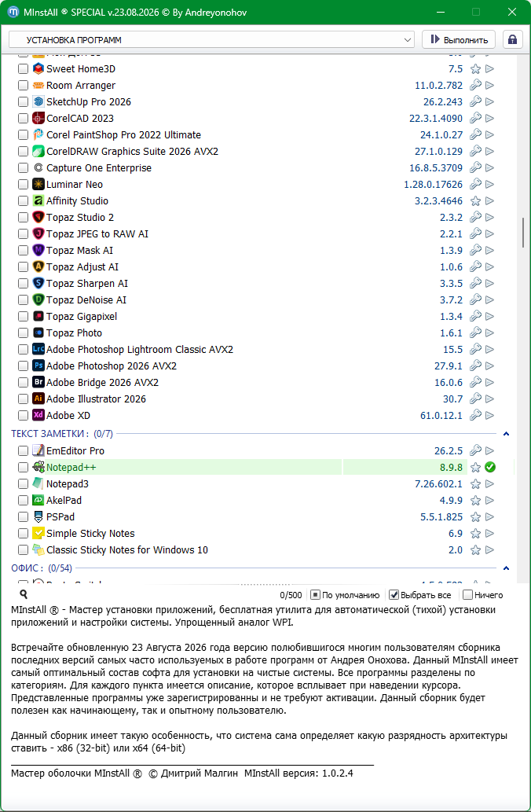Open the 'УСТАНОВКА ПРОГРАММ' dropdown
This screenshot has height=812, width=531.
[211, 40]
